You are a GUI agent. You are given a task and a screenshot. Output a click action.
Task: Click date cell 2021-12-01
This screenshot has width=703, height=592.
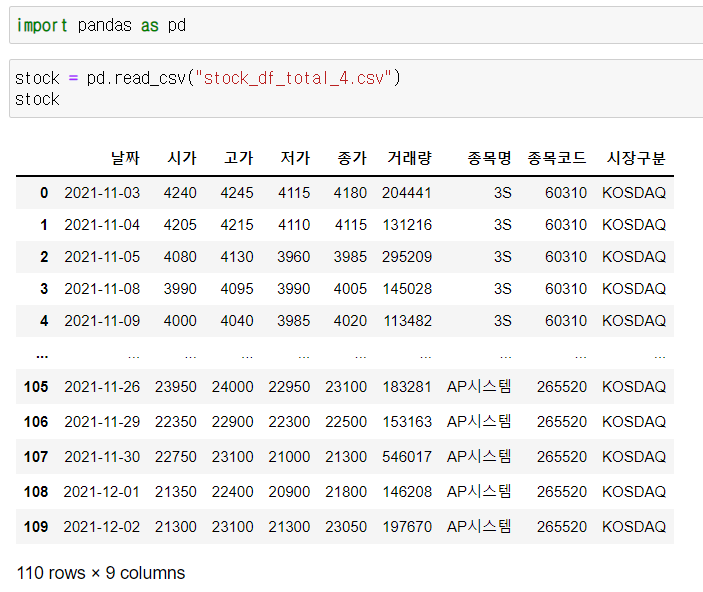tap(102, 492)
